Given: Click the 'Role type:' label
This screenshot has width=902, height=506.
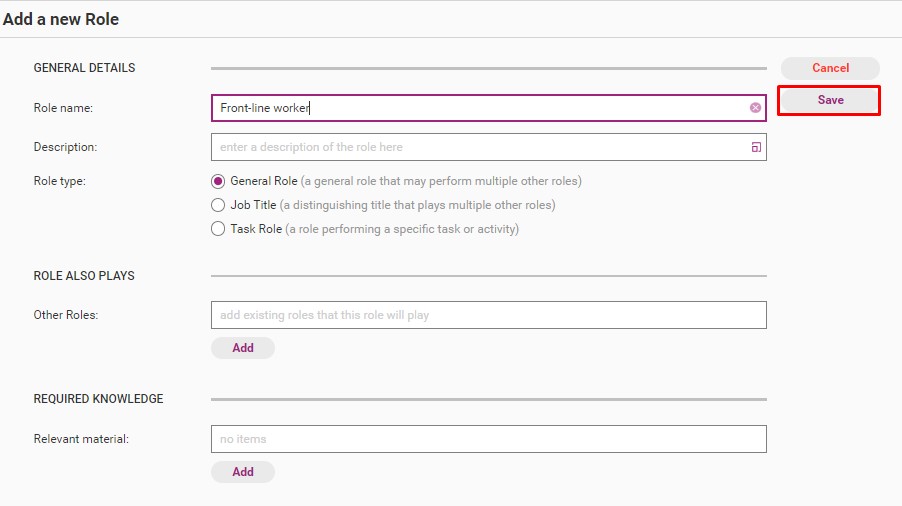Looking at the screenshot, I should pyautogui.click(x=60, y=181).
